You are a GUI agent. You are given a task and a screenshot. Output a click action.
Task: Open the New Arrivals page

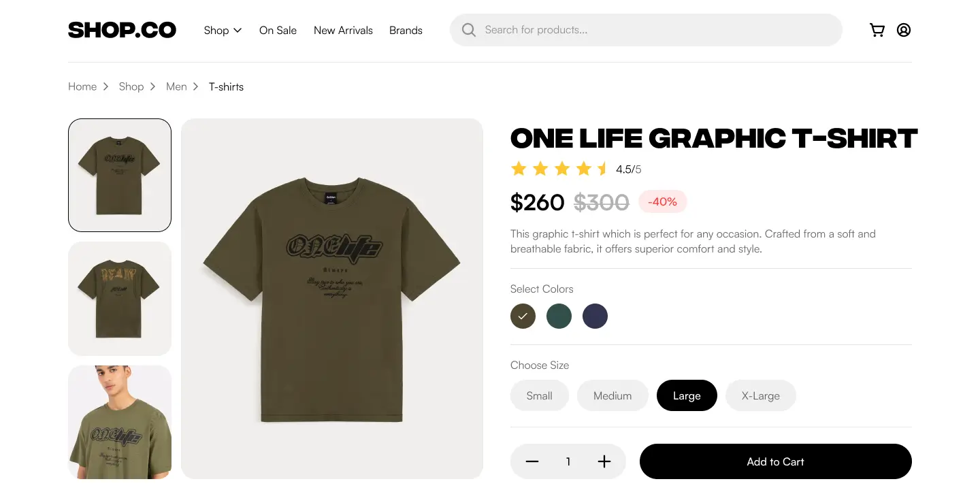[x=343, y=30]
